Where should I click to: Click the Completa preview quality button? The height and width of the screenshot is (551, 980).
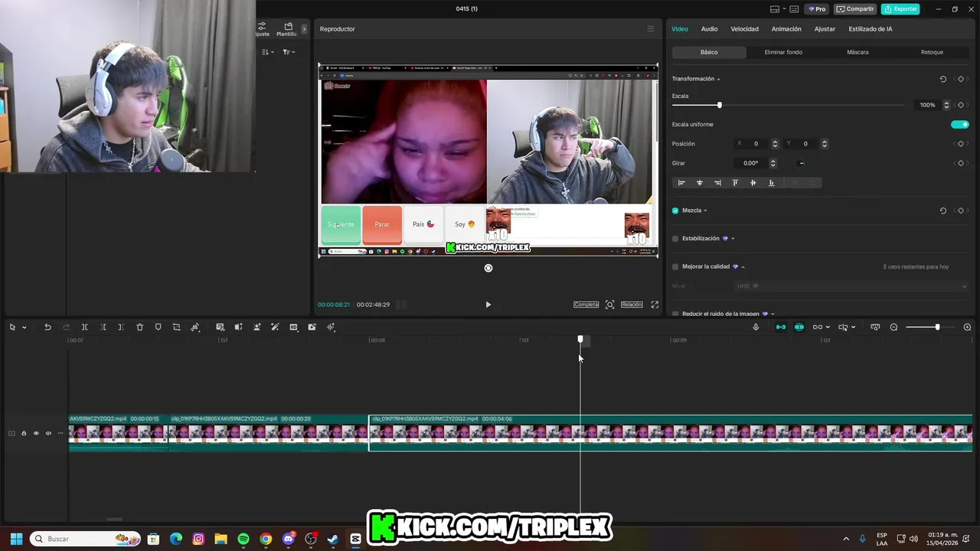pyautogui.click(x=586, y=305)
